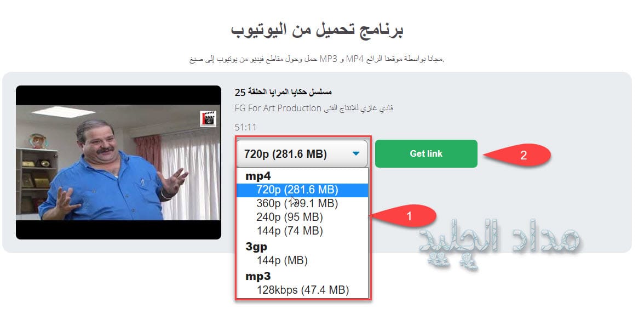
Task: Select the 128kbps (47.4 MB) mp3 option
Action: click(x=303, y=290)
